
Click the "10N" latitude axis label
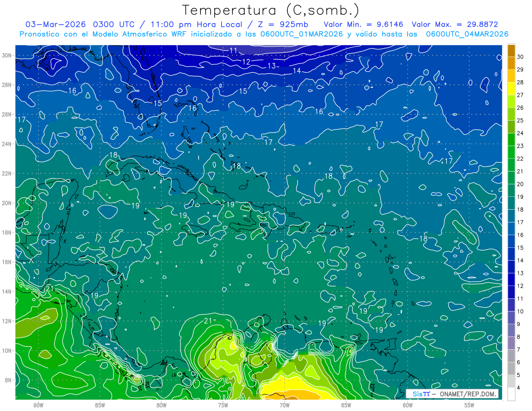pos(7,351)
